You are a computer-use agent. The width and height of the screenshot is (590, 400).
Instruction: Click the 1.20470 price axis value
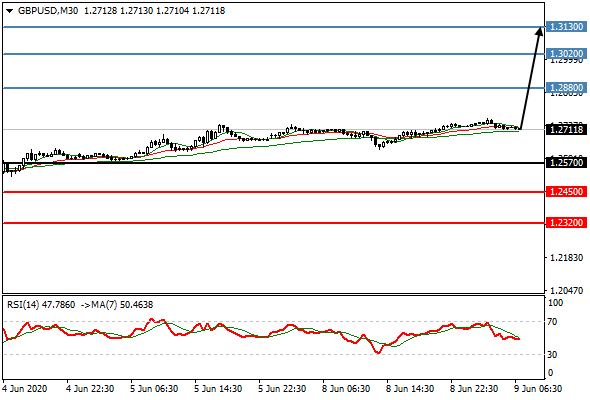(566, 290)
